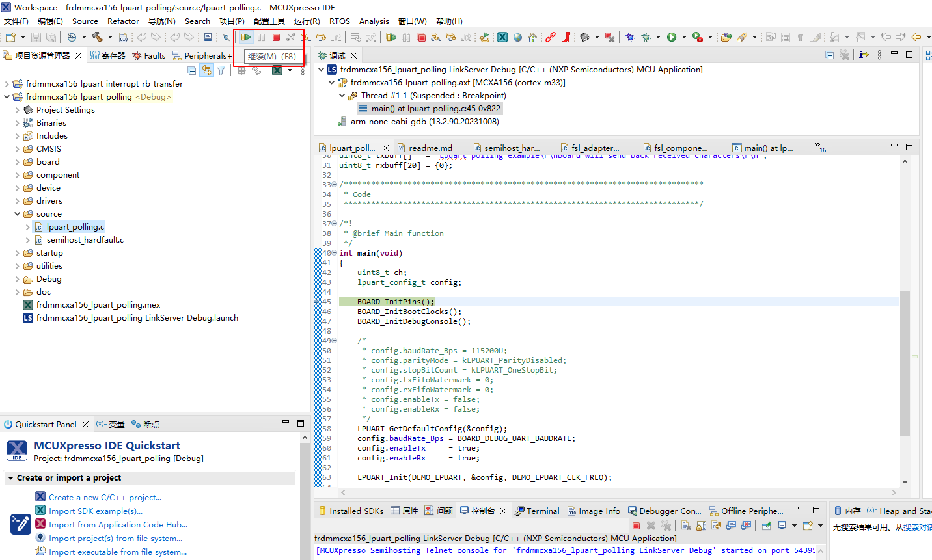932x560 pixels.
Task: Click the Disconnect icon in debug toolbar
Action: click(291, 37)
